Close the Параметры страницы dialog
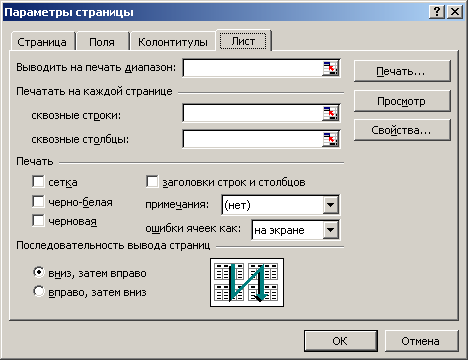 point(455,12)
